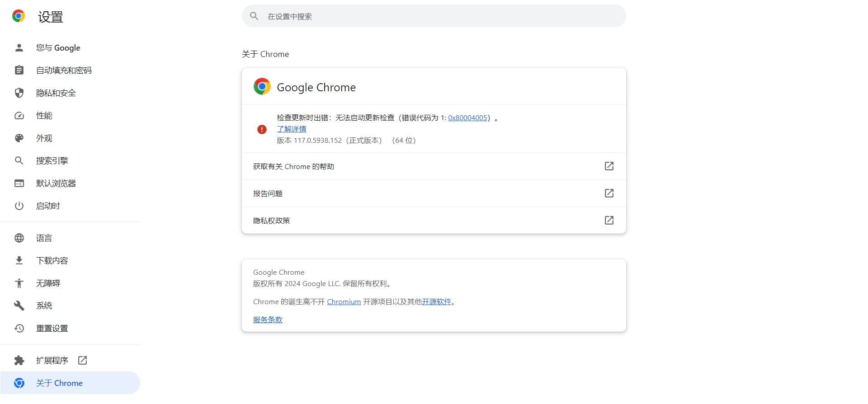Click the error code link 0x80004005
The width and height of the screenshot is (868, 404).
467,118
